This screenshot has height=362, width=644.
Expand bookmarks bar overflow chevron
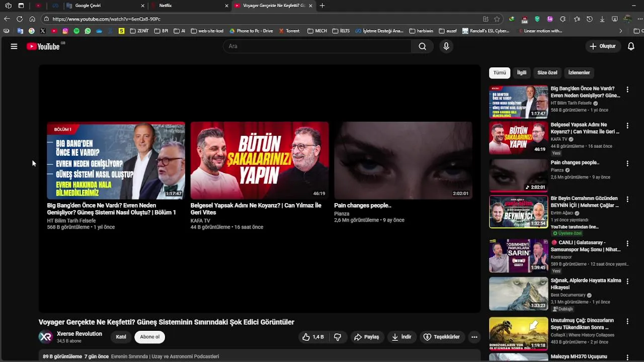point(620,31)
